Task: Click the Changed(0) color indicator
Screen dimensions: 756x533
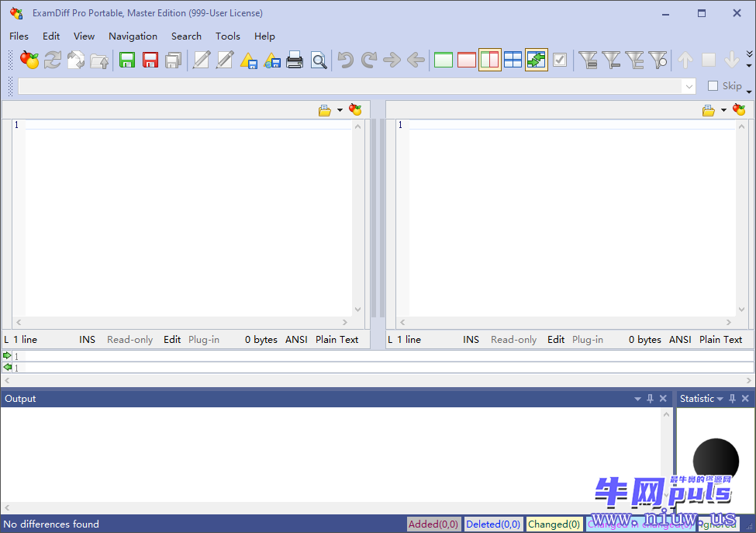Action: point(554,524)
